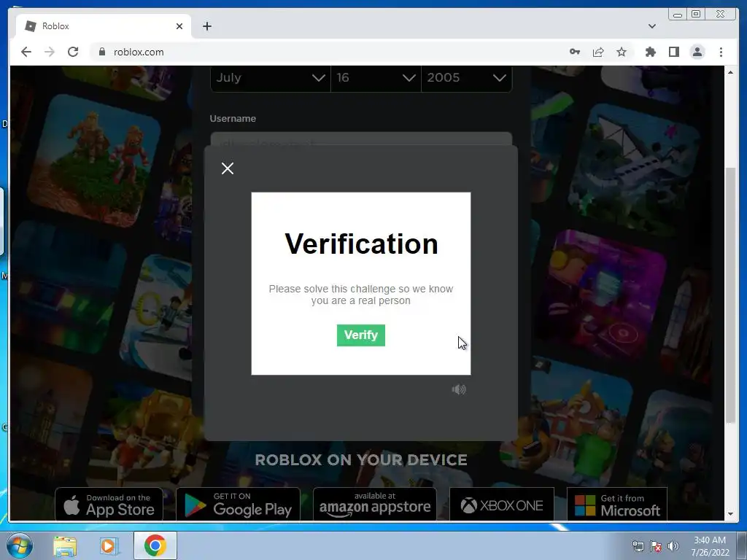The height and width of the screenshot is (560, 747).
Task: Go forward in browser history
Action: [50, 52]
